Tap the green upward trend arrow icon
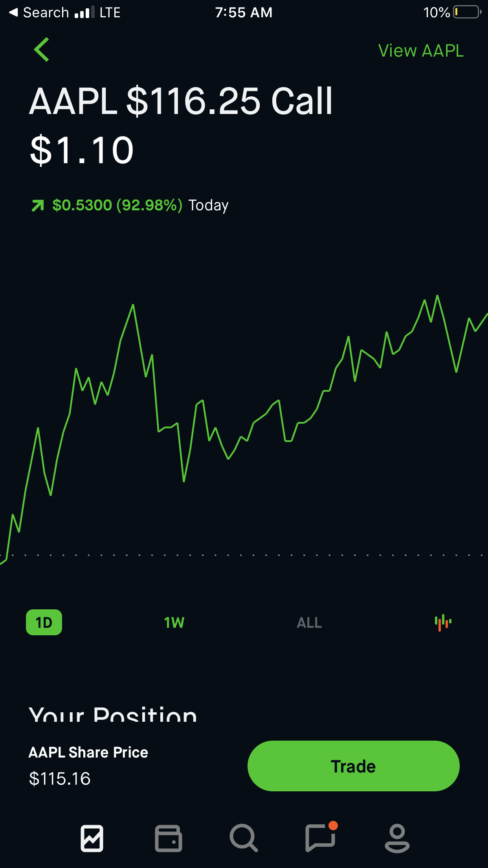This screenshot has width=488, height=868. pos(38,205)
